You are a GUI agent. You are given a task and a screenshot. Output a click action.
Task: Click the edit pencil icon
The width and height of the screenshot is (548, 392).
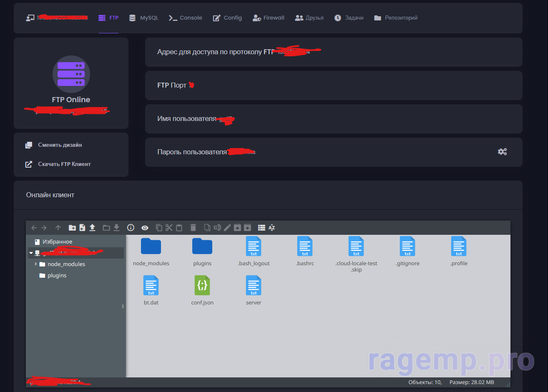coord(227,228)
